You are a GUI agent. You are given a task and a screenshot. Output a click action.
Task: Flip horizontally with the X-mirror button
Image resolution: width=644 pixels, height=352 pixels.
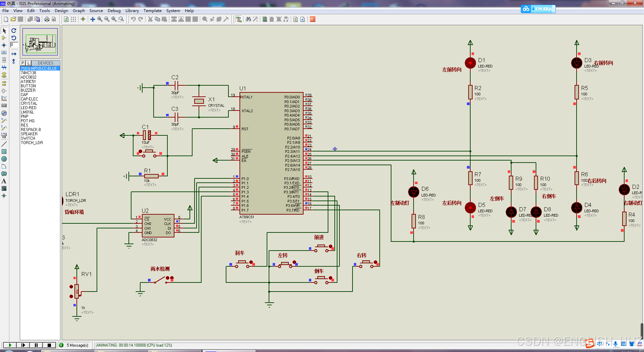click(14, 54)
